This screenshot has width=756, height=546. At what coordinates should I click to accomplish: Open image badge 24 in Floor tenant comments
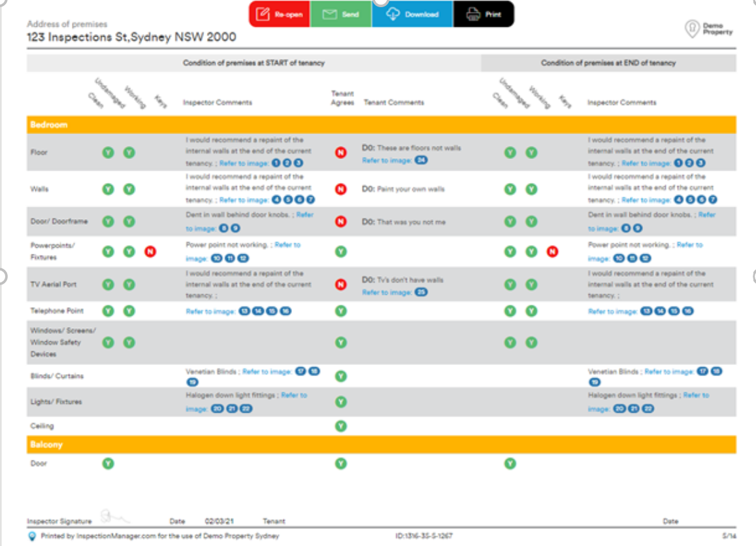pyautogui.click(x=421, y=160)
